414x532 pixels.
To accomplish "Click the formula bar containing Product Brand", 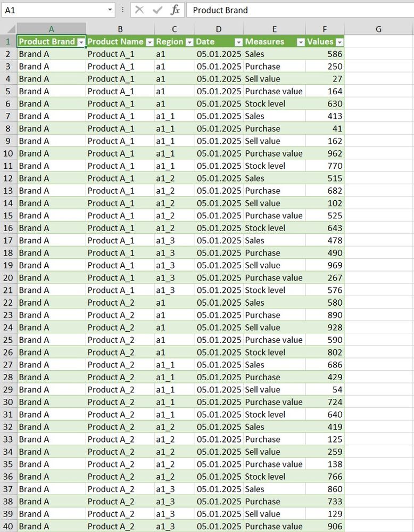I will pos(300,10).
